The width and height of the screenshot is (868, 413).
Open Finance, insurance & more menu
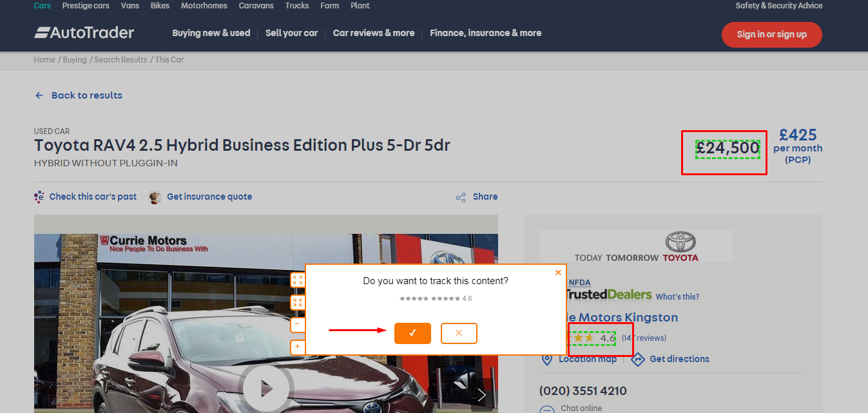click(x=486, y=33)
